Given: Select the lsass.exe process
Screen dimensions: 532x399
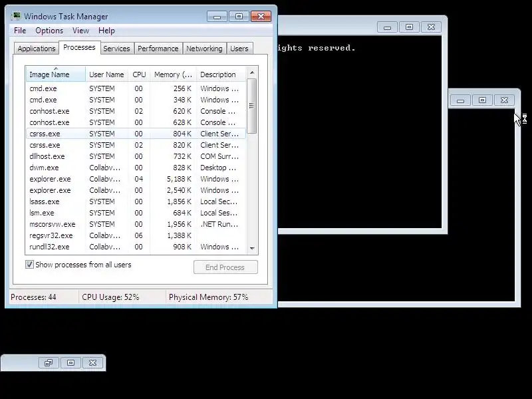Looking at the screenshot, I should tap(136, 201).
